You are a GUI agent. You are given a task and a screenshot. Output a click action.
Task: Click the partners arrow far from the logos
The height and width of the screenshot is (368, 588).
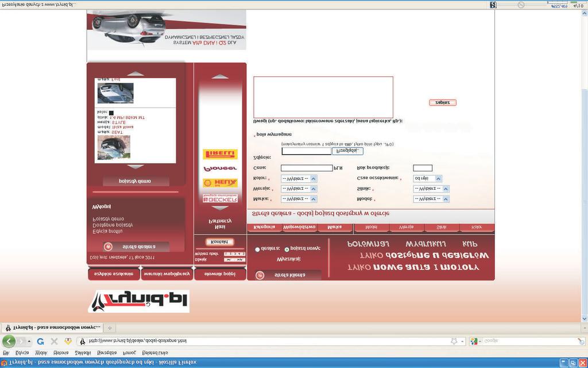point(220,76)
